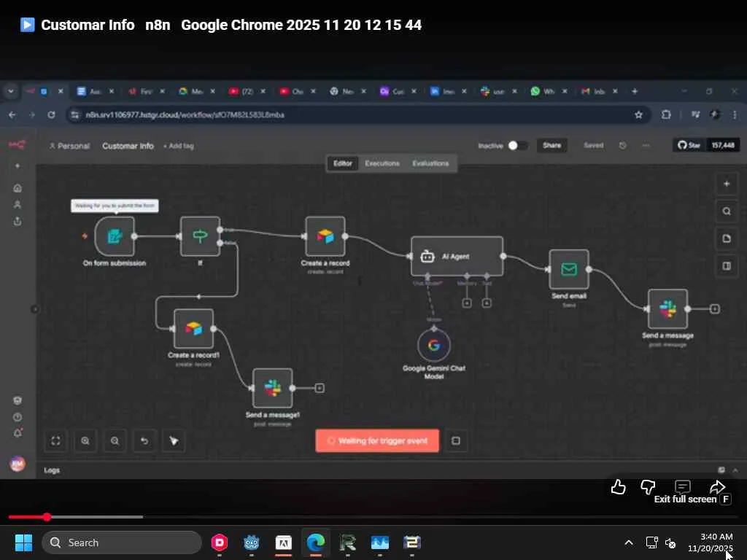
Task: Click the tidy up workflow icon
Action: tap(174, 441)
